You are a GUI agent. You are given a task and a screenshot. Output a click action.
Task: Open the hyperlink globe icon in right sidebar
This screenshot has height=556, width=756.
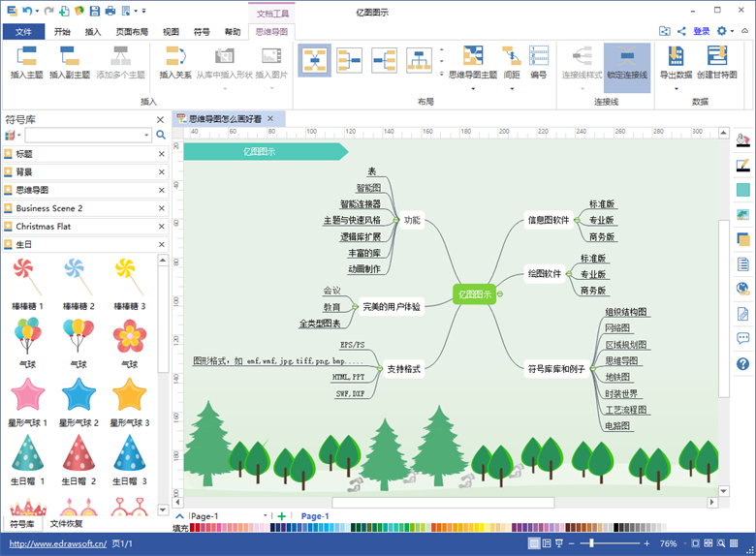(743, 289)
